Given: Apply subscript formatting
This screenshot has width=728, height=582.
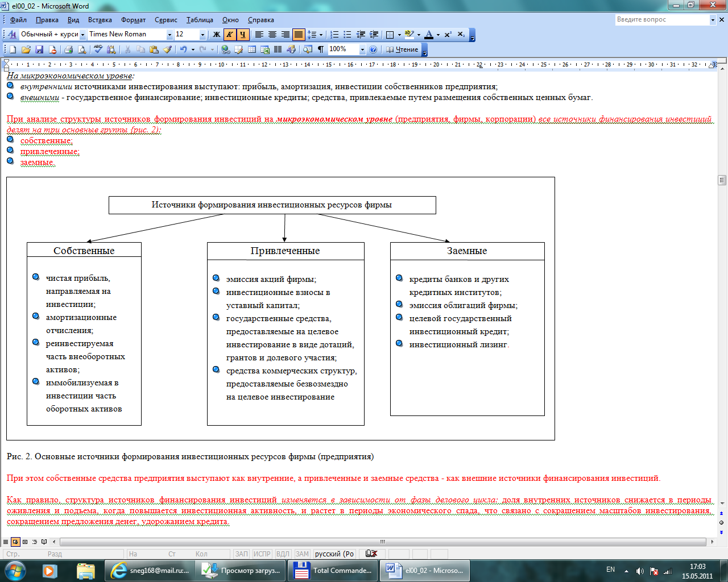Looking at the screenshot, I should (x=461, y=35).
